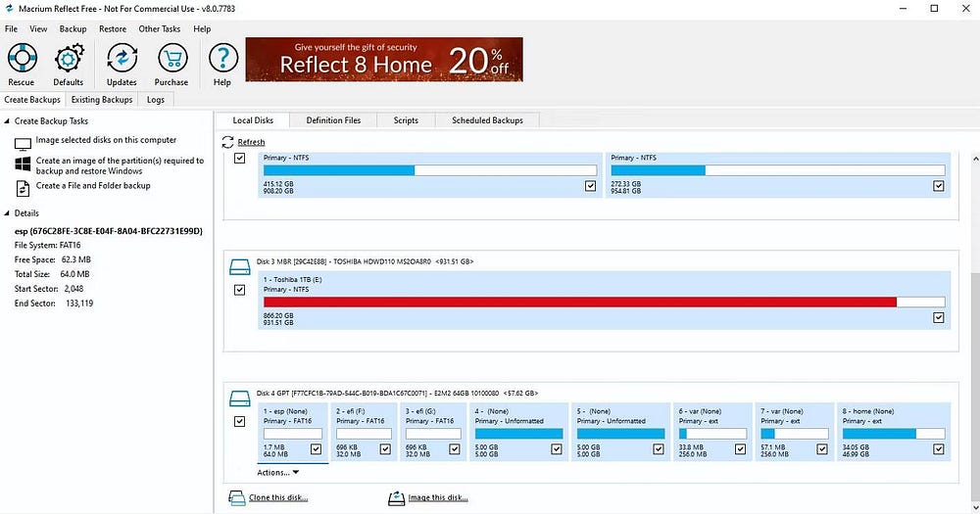
Task: Check for Updates icon
Action: coord(122,59)
